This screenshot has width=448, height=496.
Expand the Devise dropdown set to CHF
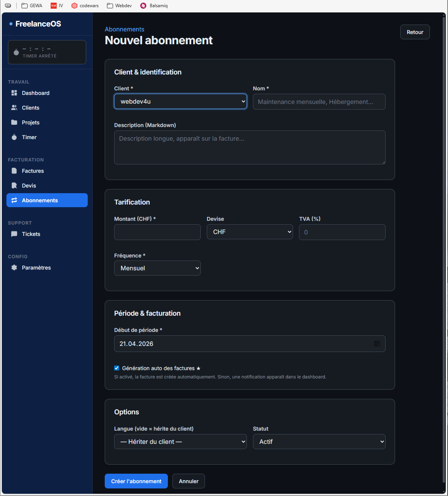tap(250, 232)
